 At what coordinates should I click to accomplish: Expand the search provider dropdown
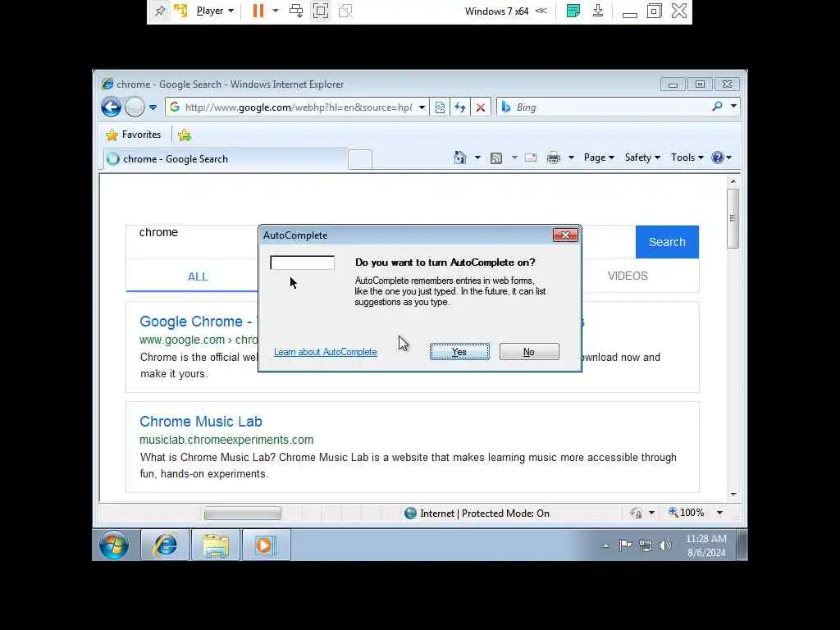[x=733, y=106]
